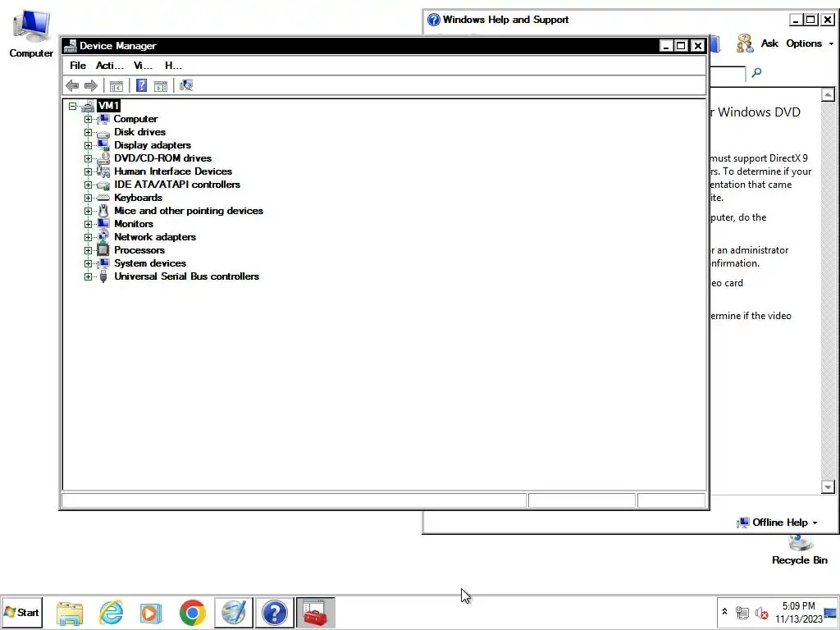The width and height of the screenshot is (840, 630).
Task: Open Windows Media Player from the taskbar
Action: tap(151, 613)
